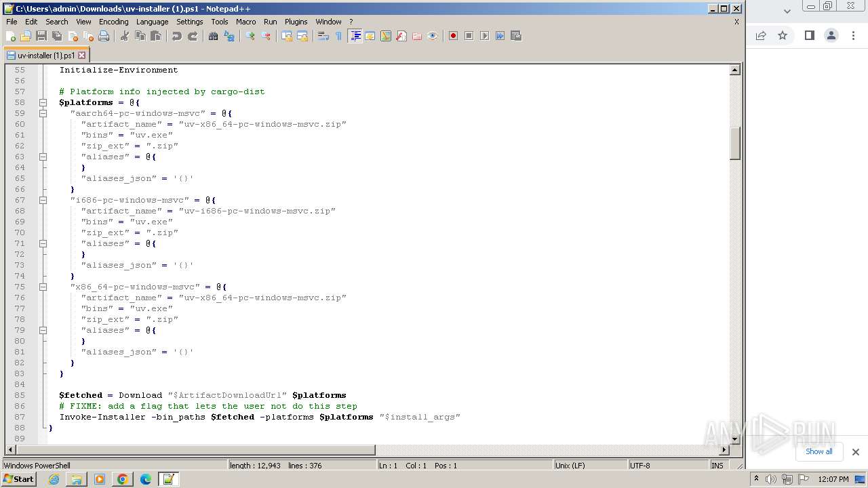The height and width of the screenshot is (488, 868).
Task: Click the Save All toolbar icon
Action: click(57, 36)
